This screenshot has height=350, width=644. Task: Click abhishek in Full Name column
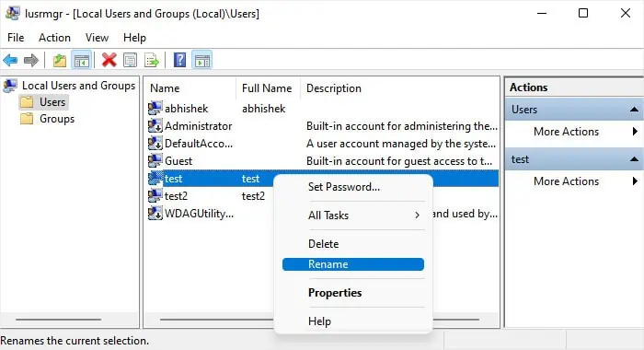pos(264,109)
